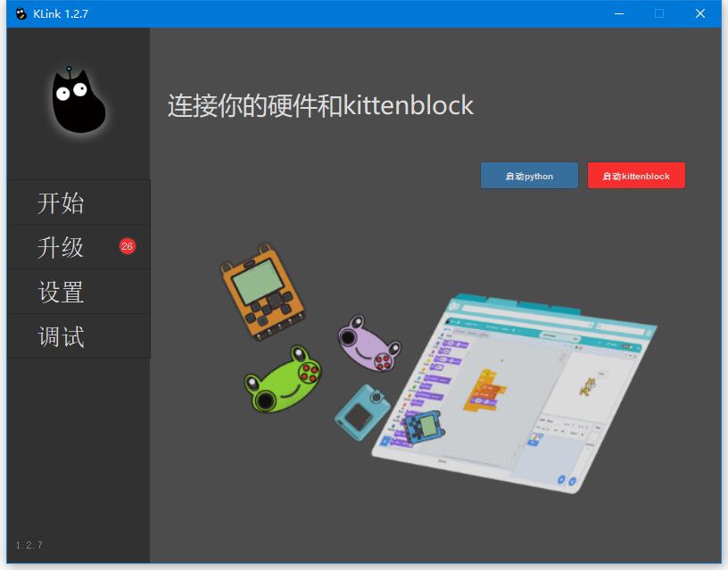The height and width of the screenshot is (570, 728).
Task: Click the version 1.2.7 text in sidebar
Action: tap(29, 545)
